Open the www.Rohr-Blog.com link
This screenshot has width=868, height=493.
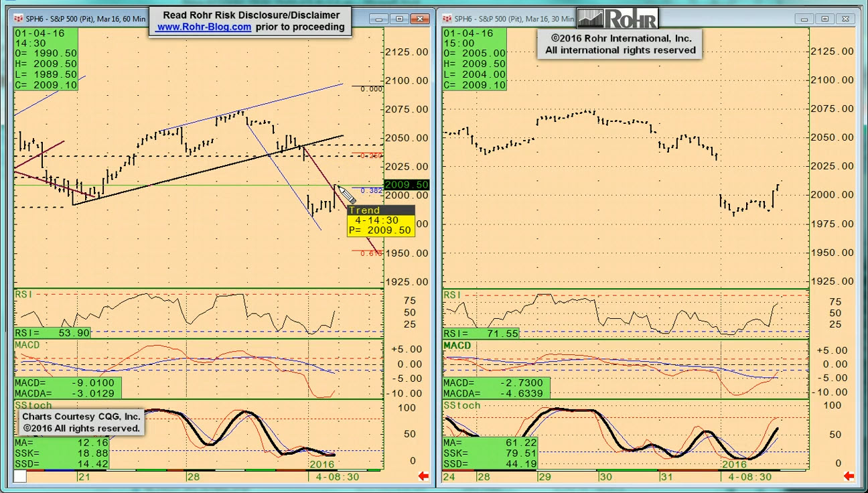click(204, 27)
